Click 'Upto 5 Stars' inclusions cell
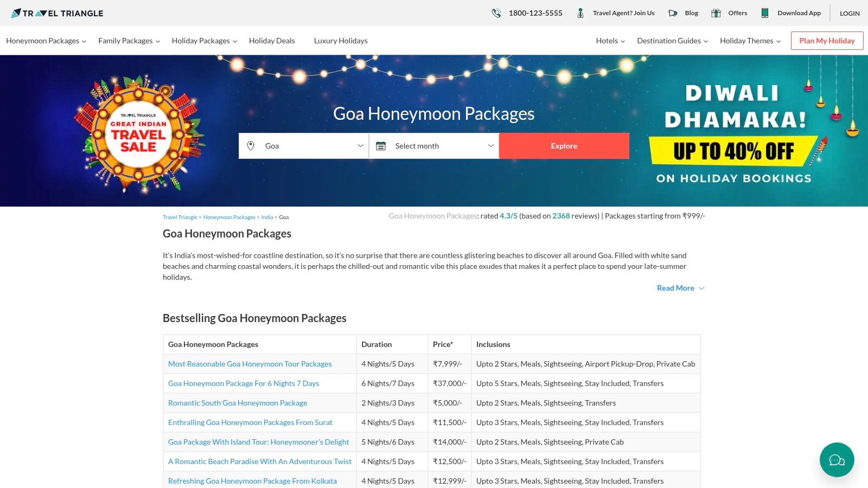868x488 pixels. coord(586,383)
